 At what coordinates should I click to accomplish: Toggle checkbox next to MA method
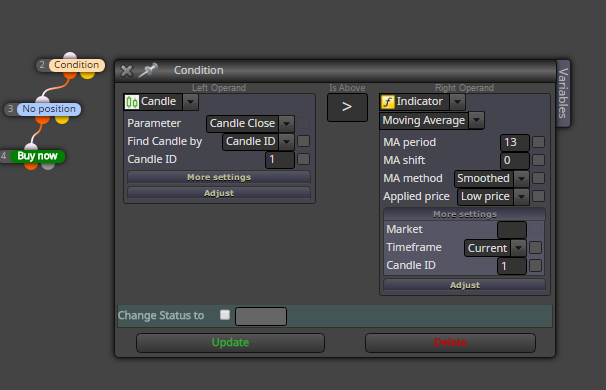(538, 178)
